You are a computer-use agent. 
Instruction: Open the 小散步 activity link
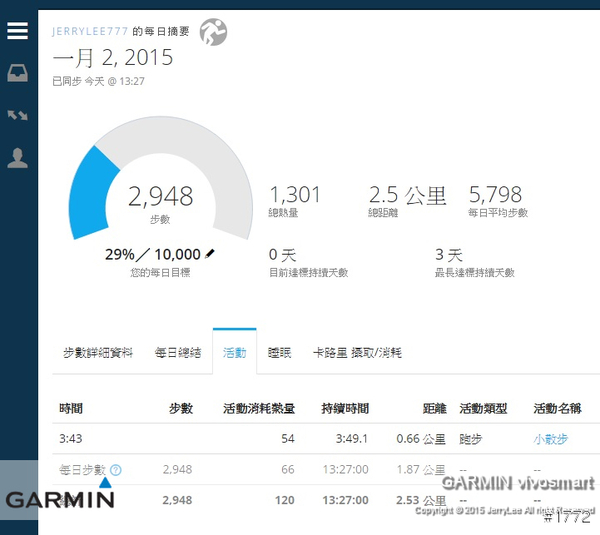click(551, 439)
